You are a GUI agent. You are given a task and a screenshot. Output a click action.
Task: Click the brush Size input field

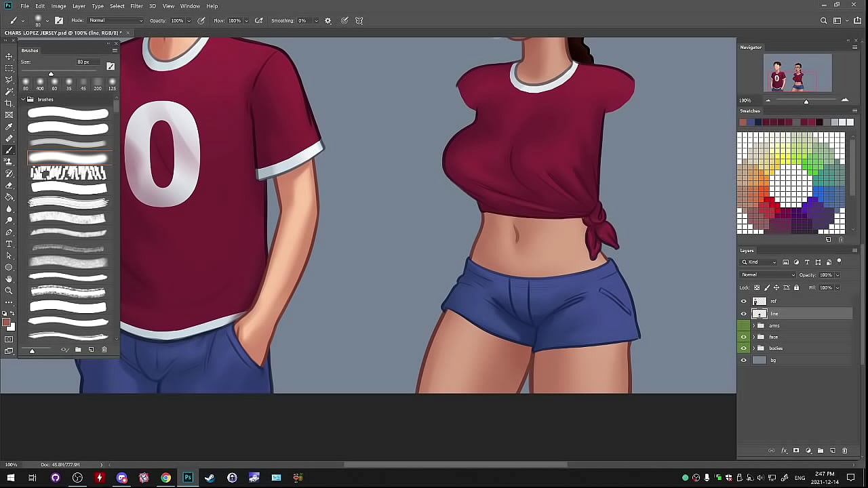(x=85, y=62)
